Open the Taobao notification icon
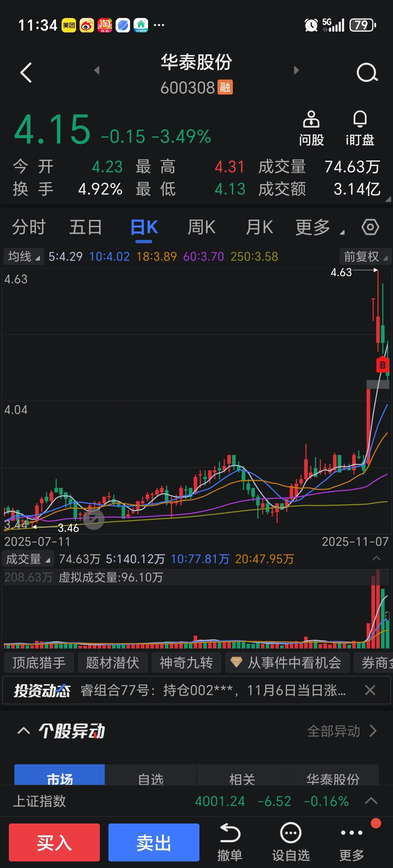 [105, 25]
